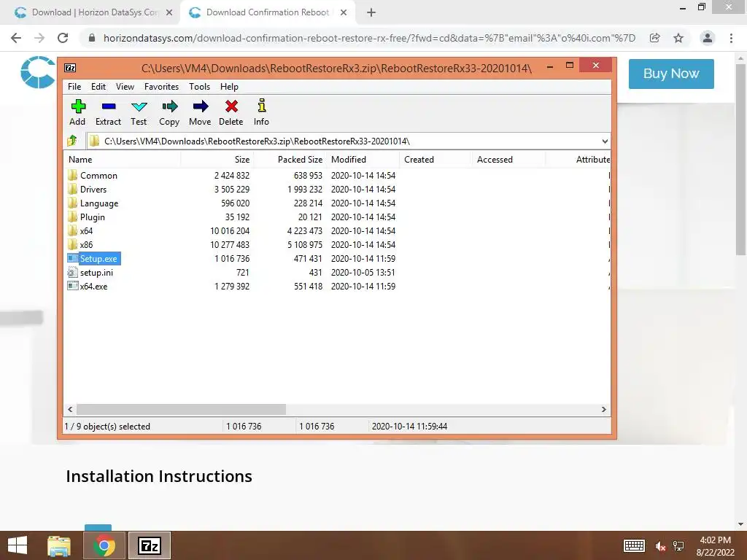Open Chrome three-dot menu
This screenshot has height=560, width=747.
pyautogui.click(x=731, y=38)
